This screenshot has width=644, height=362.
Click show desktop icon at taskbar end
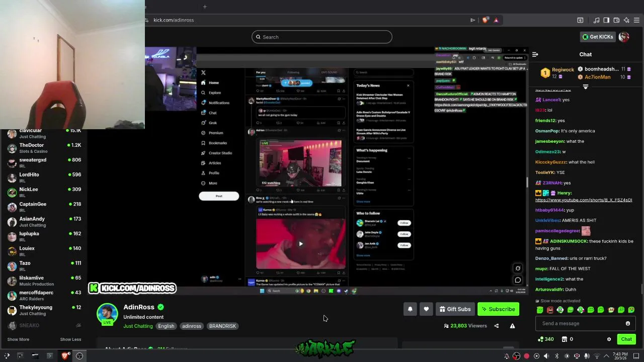click(x=636, y=356)
